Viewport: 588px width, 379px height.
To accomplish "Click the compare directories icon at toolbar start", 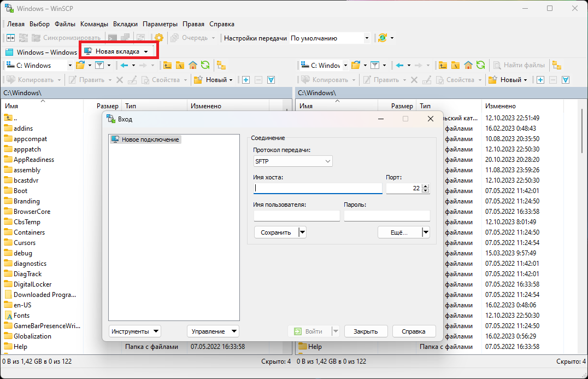I will (10, 38).
